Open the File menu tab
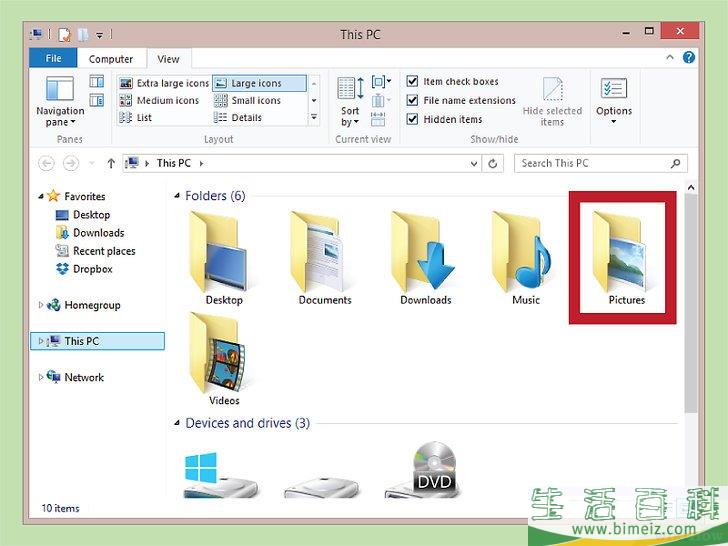The height and width of the screenshot is (546, 728). [x=53, y=59]
